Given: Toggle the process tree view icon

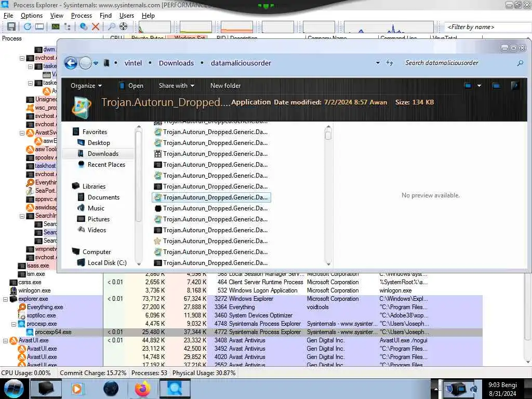Looking at the screenshot, I should coord(68,26).
